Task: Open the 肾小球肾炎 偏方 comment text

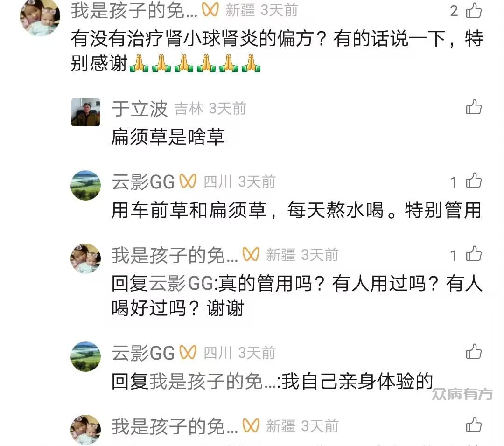Action: coord(277,51)
